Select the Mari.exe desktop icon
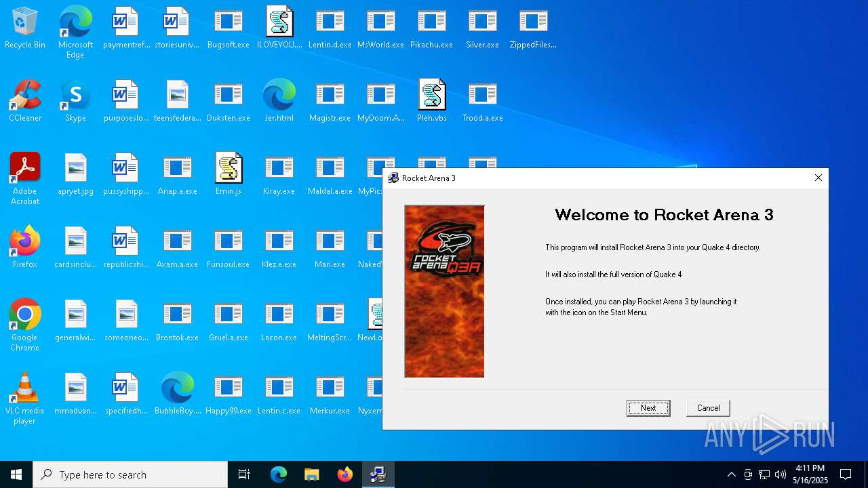 [x=330, y=247]
